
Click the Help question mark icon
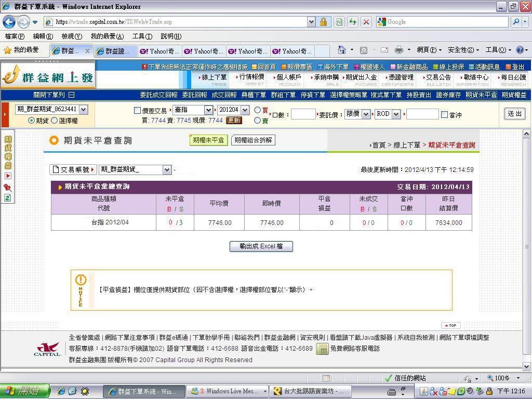pos(520,50)
